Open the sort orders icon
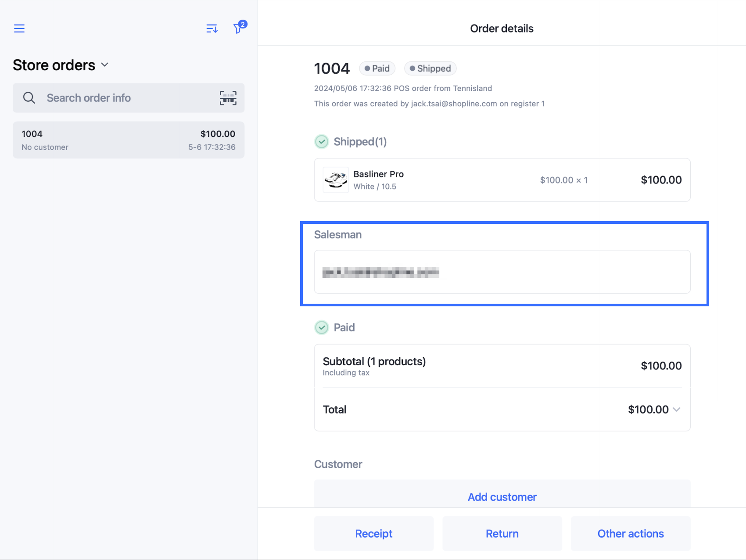The height and width of the screenshot is (560, 746). coord(212,29)
